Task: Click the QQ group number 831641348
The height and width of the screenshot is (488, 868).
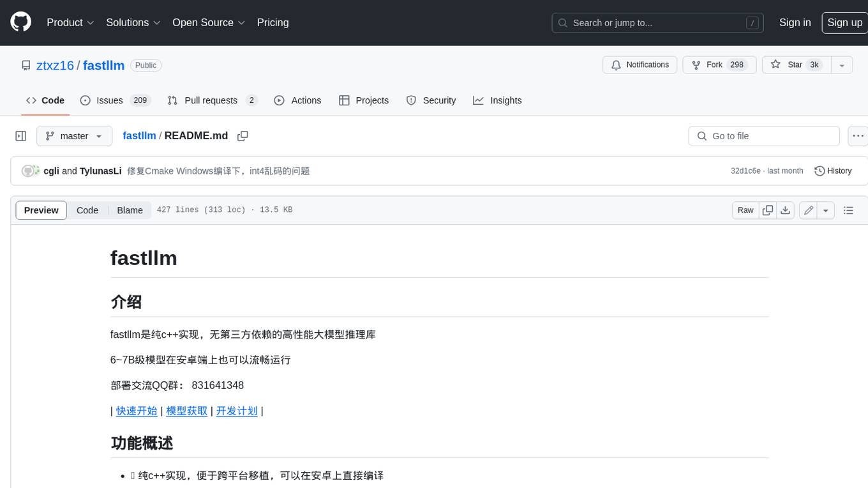Action: (x=218, y=385)
